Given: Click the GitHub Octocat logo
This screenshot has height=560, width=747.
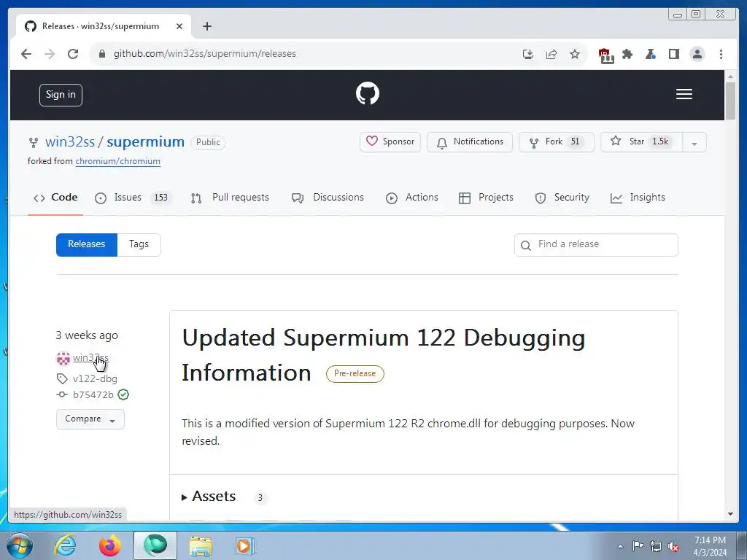Looking at the screenshot, I should [x=368, y=93].
